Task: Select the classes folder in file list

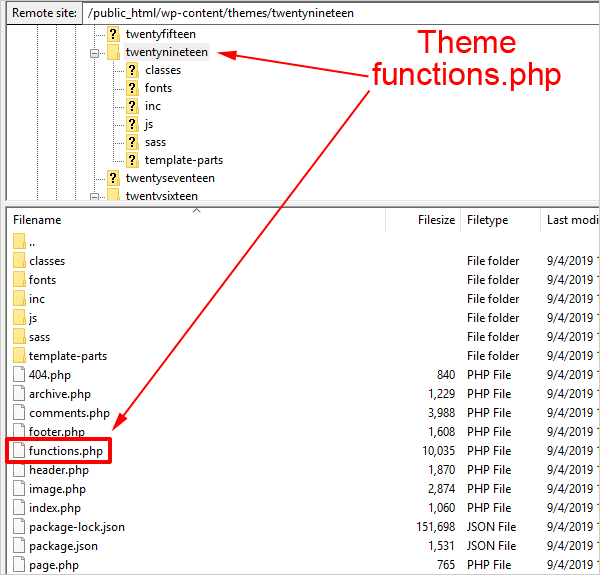Action: coord(47,261)
